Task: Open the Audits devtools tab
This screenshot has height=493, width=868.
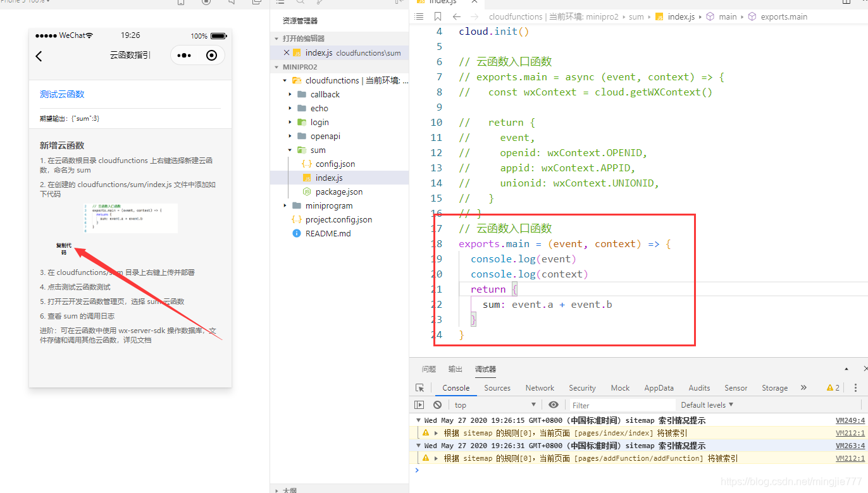Action: point(699,388)
